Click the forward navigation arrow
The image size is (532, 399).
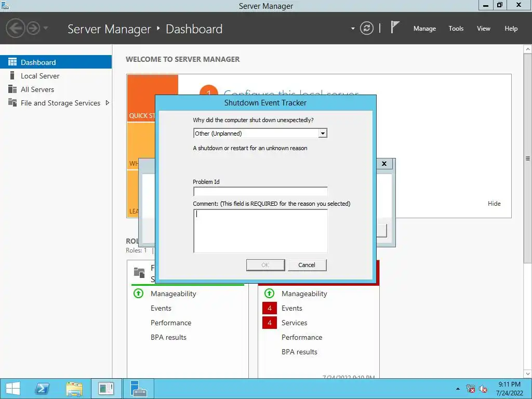pos(33,28)
